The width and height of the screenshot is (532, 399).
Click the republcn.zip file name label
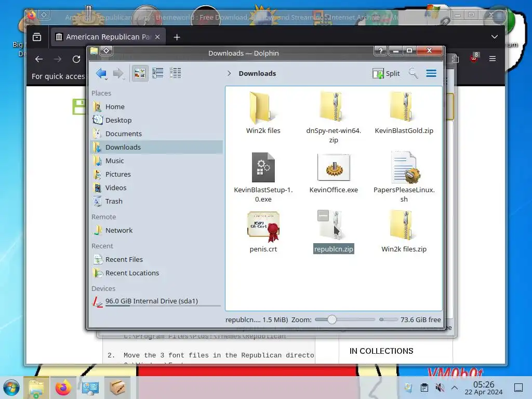[334, 249]
